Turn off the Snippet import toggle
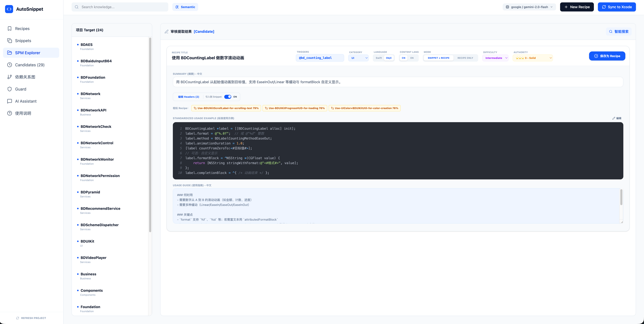Screen dimensions: 644x324 [x=228, y=97]
